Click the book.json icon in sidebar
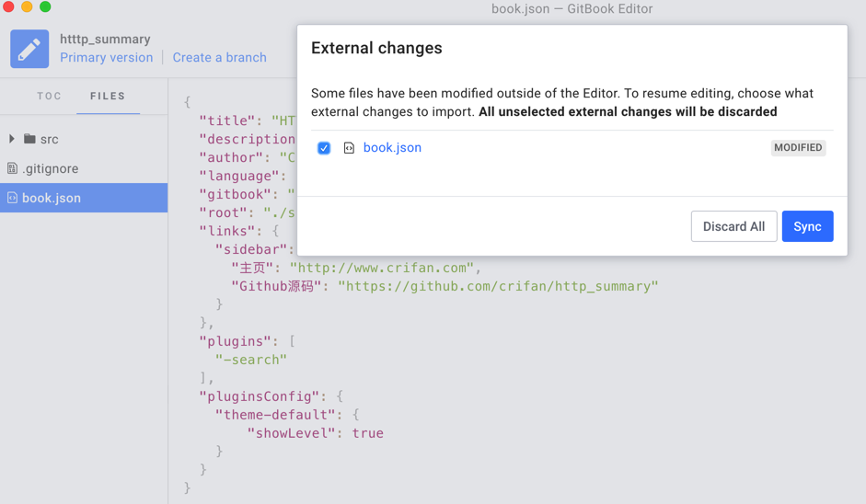Image resolution: width=866 pixels, height=504 pixels. (12, 198)
